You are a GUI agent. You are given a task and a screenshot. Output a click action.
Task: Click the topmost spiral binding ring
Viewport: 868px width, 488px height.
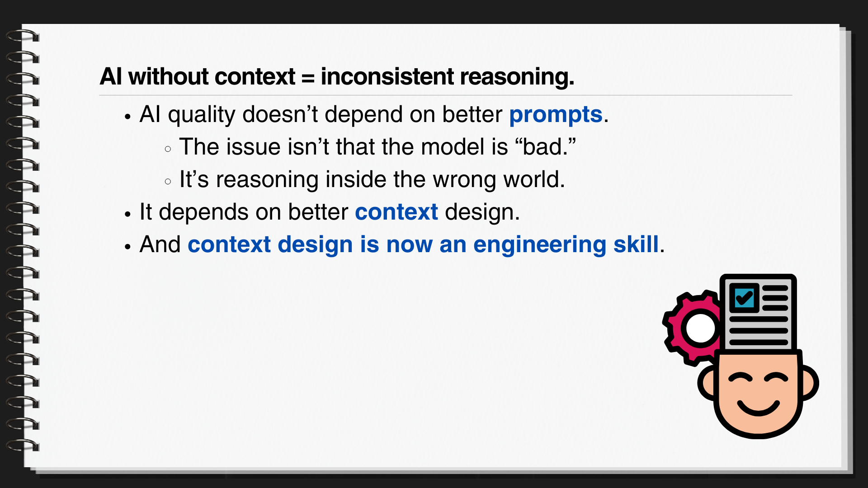(x=23, y=35)
